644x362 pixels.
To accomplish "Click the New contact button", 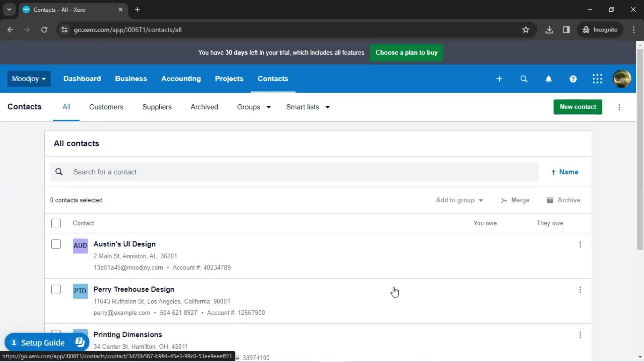I will (578, 107).
